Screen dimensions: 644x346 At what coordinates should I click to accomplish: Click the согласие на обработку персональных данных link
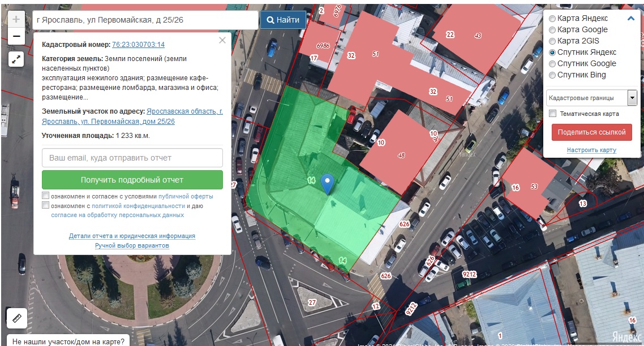coord(118,215)
